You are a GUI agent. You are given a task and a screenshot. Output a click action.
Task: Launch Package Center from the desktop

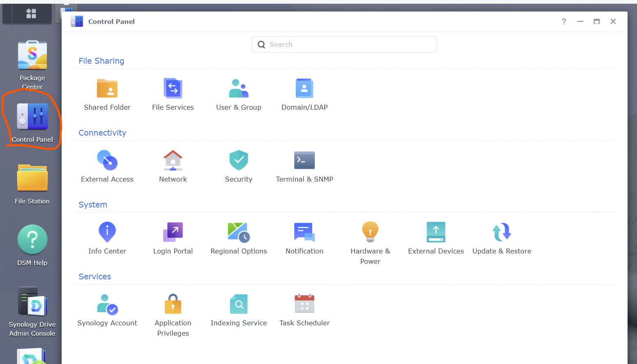point(32,65)
